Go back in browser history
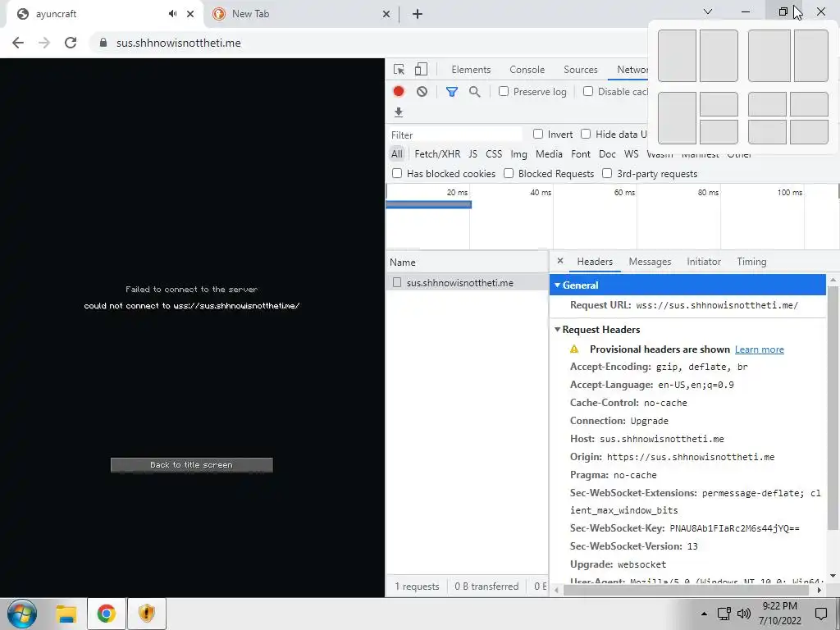 (x=18, y=43)
